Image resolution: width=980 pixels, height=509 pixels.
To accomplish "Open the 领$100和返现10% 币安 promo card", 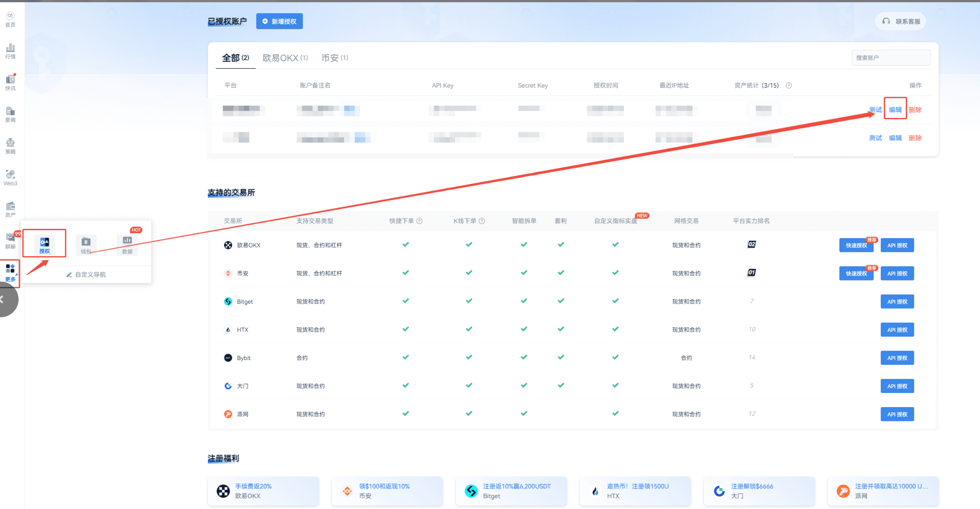I will (x=387, y=491).
